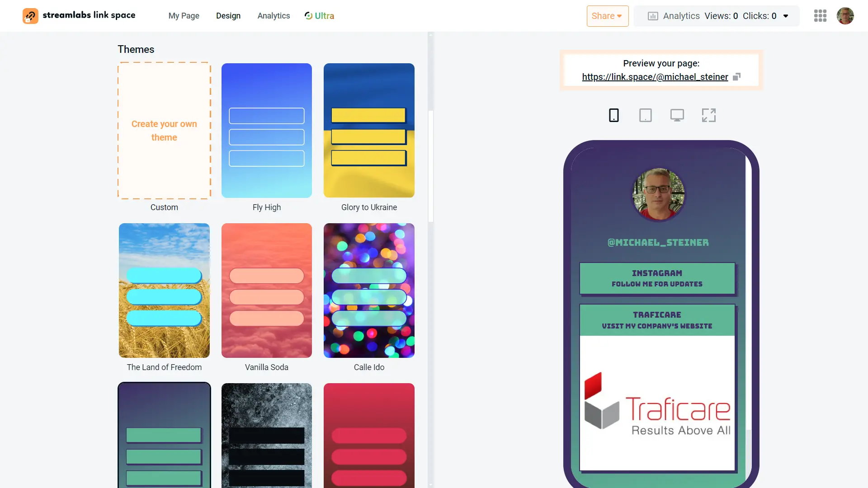Select the Glory to Ukraine theme
Image resolution: width=868 pixels, height=488 pixels.
tap(368, 130)
